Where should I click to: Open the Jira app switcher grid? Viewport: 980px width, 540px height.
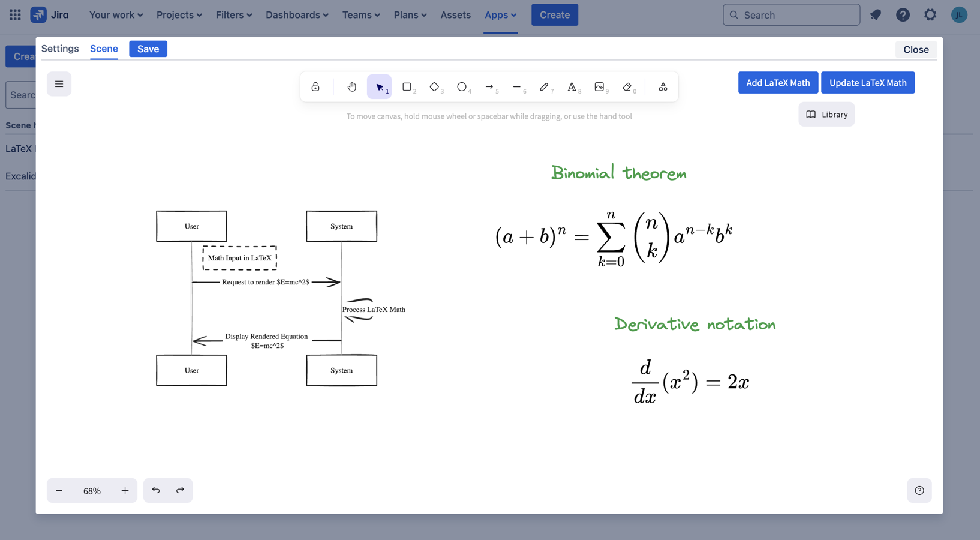(x=15, y=15)
